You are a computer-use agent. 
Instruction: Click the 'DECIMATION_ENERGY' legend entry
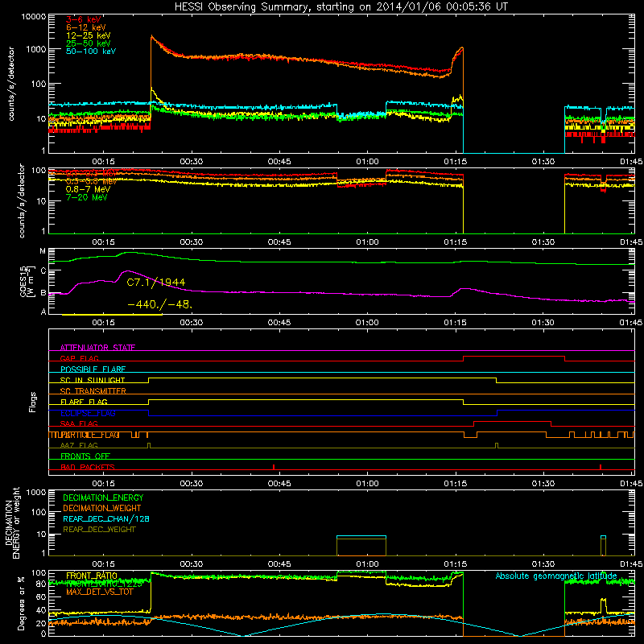point(103,497)
